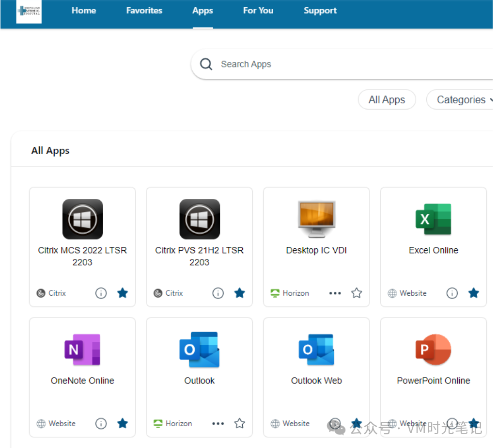The image size is (498, 448).
Task: Unfavorite Citrix PVS 21H2 LTSR star
Action: 239,293
